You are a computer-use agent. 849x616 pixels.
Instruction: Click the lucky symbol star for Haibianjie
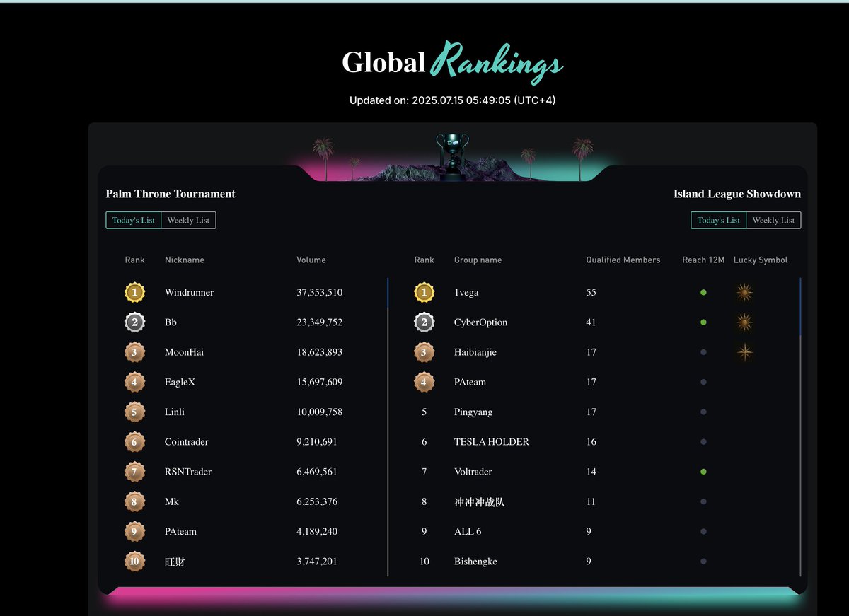(744, 352)
